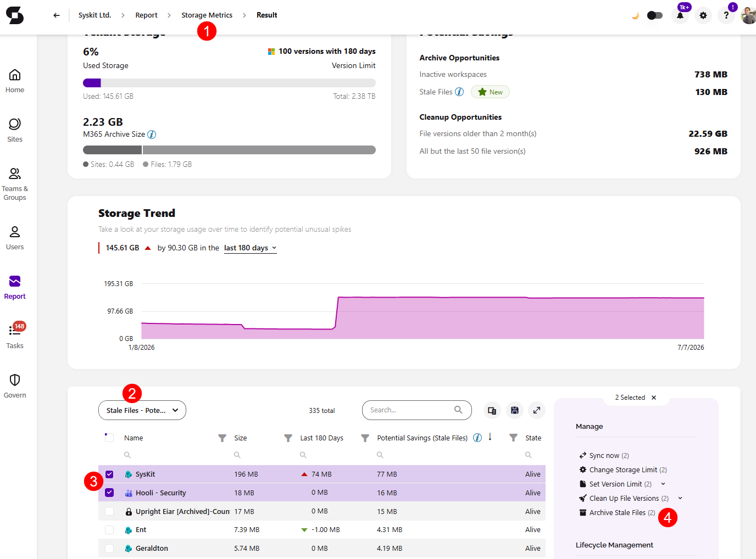756x559 pixels.
Task: Check the Ent row checkbox
Action: (109, 530)
